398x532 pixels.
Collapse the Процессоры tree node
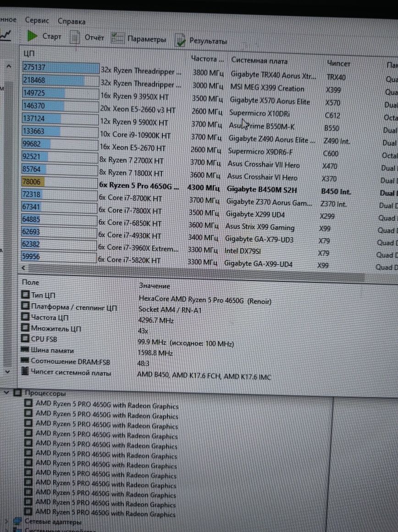coord(6,392)
